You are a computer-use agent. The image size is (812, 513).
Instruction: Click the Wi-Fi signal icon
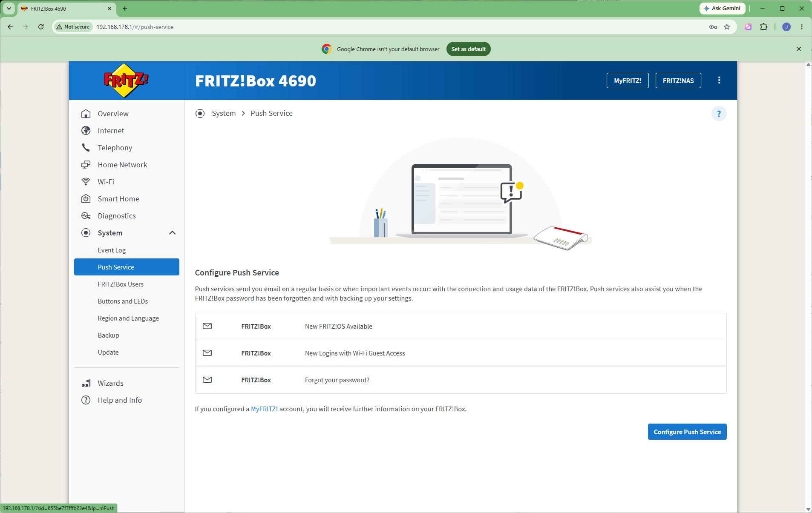[86, 182]
